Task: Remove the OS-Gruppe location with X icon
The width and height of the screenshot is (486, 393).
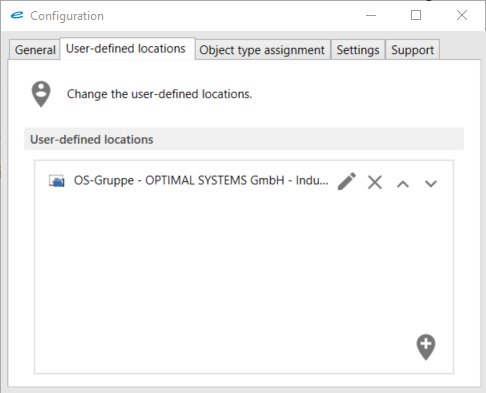Action: click(375, 182)
